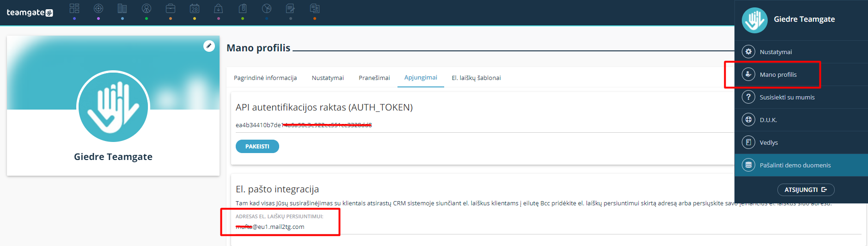Click the database icon beside Pašalinti demo
This screenshot has height=246, width=868.
[x=748, y=165]
